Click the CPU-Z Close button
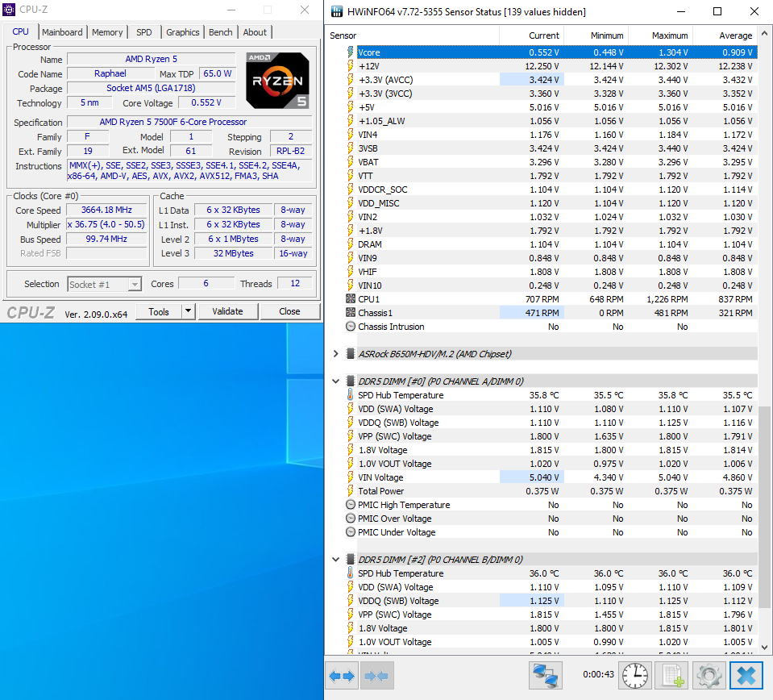Screen dimensions: 773x700 point(289,311)
